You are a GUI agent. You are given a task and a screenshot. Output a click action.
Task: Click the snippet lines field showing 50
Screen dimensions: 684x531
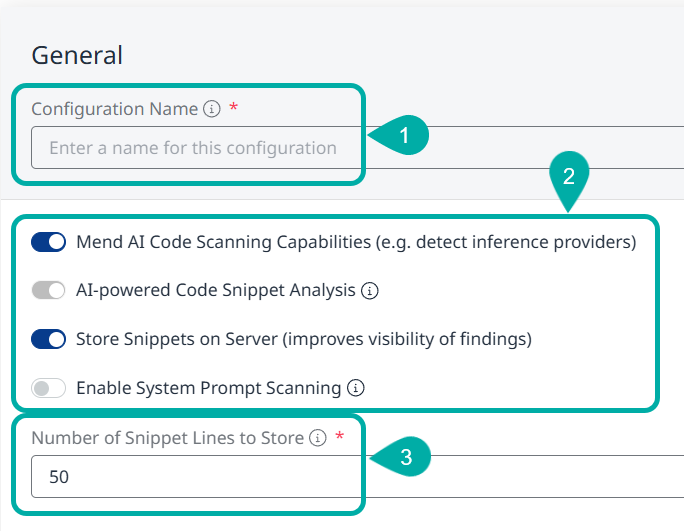click(192, 477)
